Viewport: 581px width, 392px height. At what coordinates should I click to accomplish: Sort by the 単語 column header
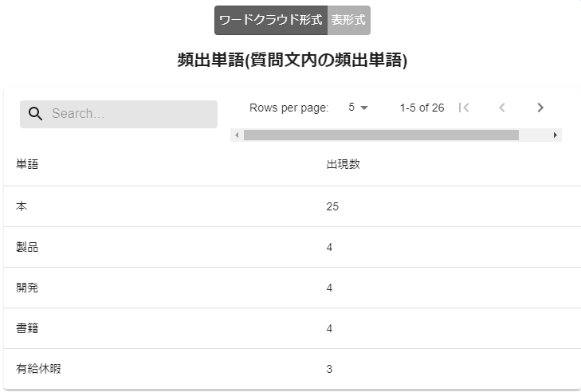pos(27,165)
